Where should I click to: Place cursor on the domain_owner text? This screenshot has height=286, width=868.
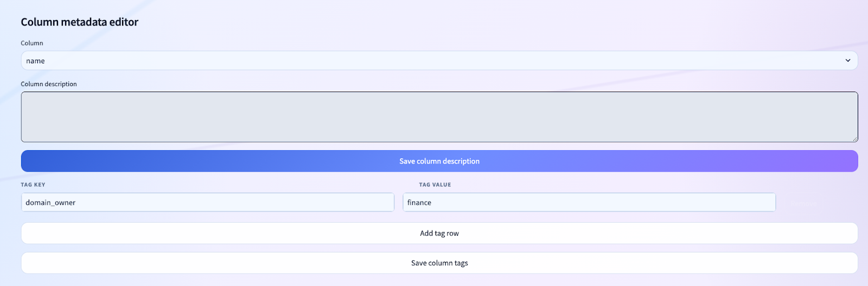(x=50, y=203)
